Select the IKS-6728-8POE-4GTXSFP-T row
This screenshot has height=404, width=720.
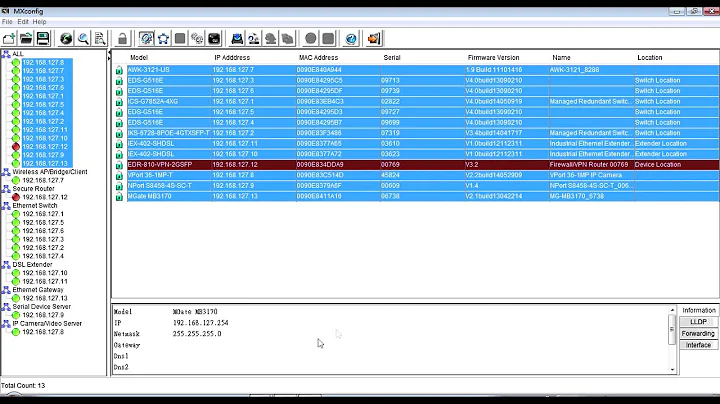click(x=423, y=133)
